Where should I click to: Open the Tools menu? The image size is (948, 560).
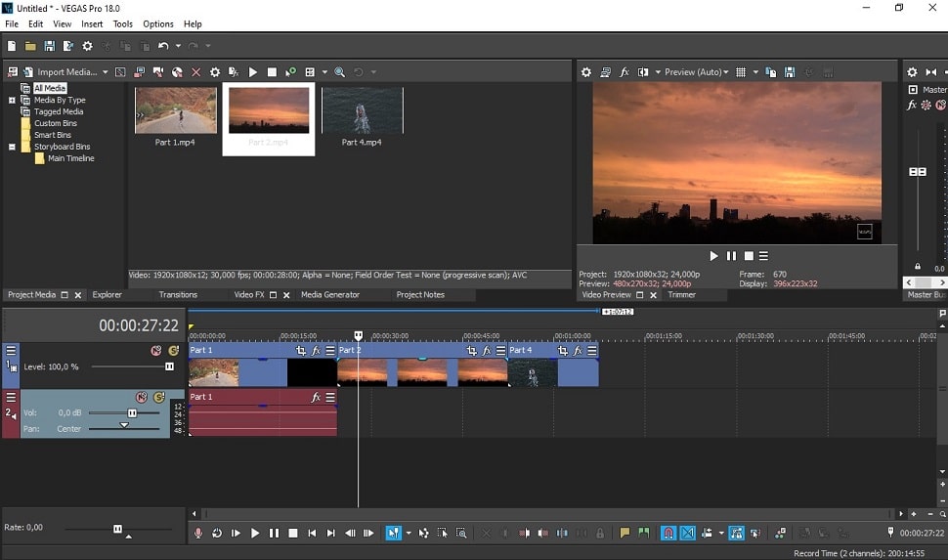coord(123,24)
